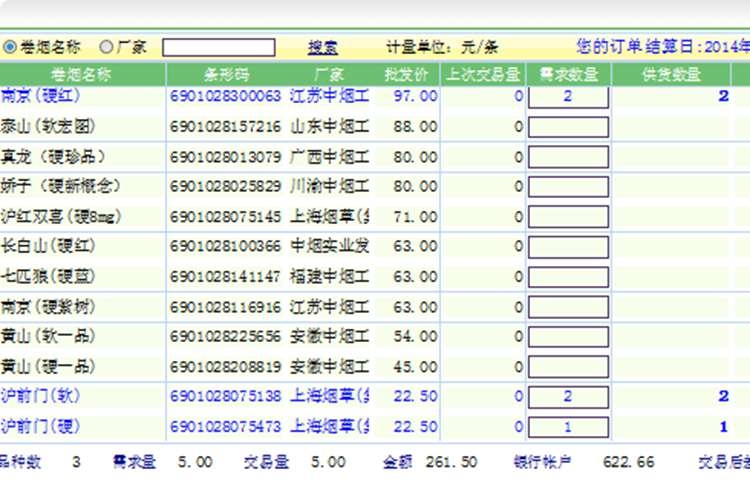Click the 搜索 link
Screen dimensions: 750x487
coord(322,47)
